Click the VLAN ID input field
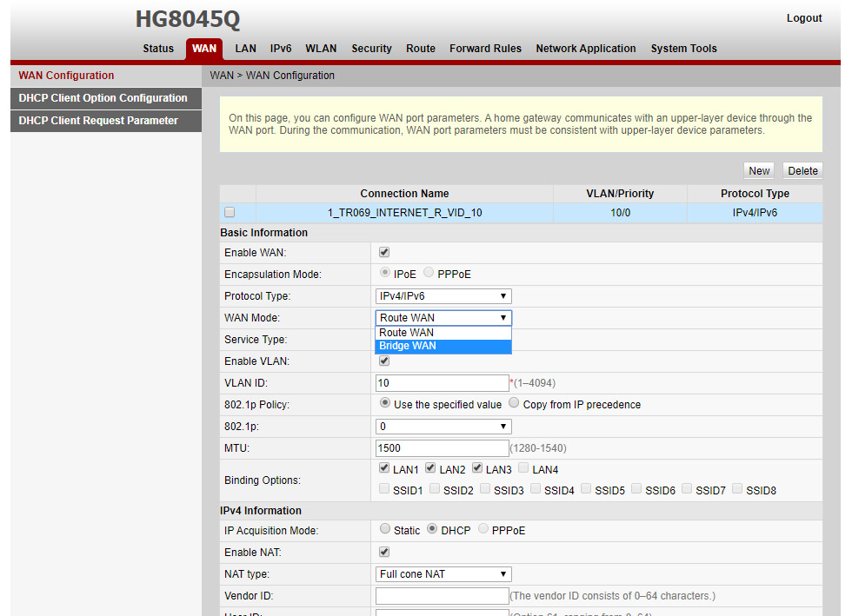 point(443,383)
